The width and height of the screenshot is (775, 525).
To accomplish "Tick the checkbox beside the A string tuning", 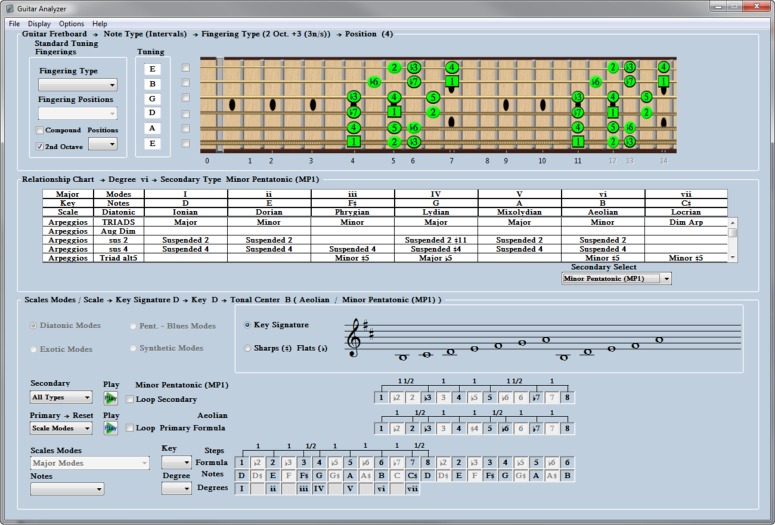I will point(185,129).
